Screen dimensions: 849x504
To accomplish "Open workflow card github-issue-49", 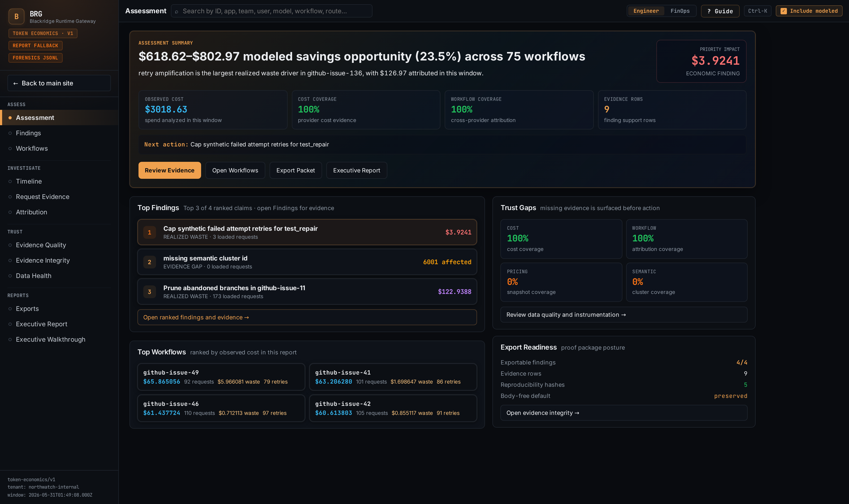I will [x=221, y=377].
